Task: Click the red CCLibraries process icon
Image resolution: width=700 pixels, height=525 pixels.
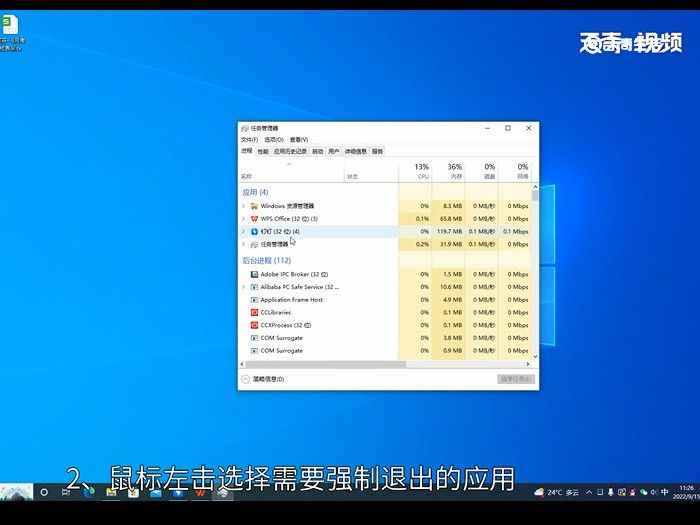Action: click(254, 312)
